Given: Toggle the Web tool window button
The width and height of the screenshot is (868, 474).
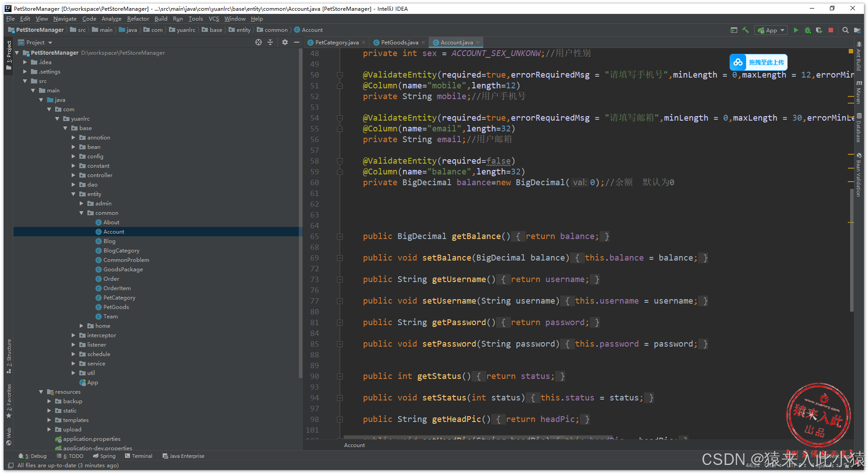Looking at the screenshot, I should pyautogui.click(x=9, y=436).
